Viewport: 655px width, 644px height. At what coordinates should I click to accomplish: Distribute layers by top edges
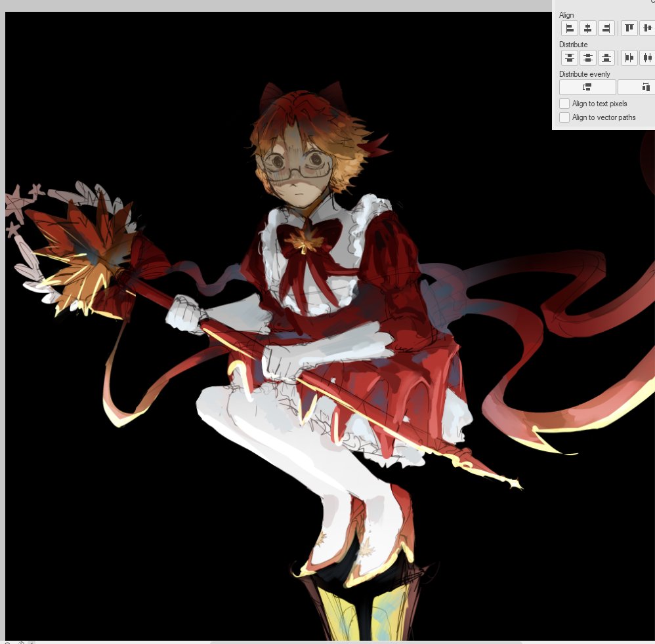coord(570,58)
